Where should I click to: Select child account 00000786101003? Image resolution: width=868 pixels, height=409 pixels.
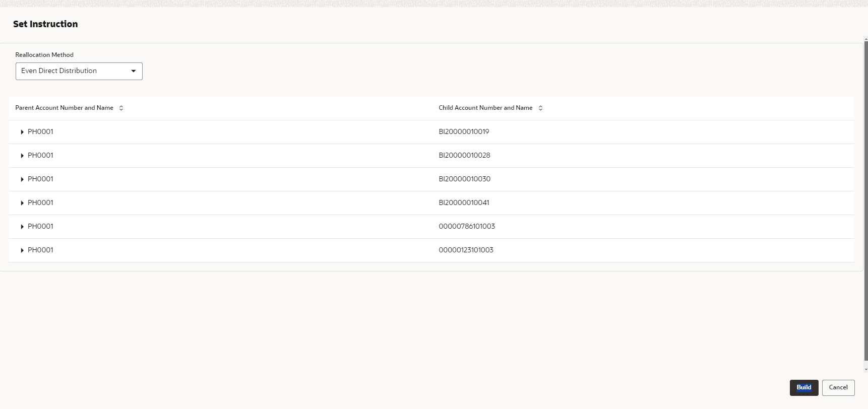pos(467,226)
